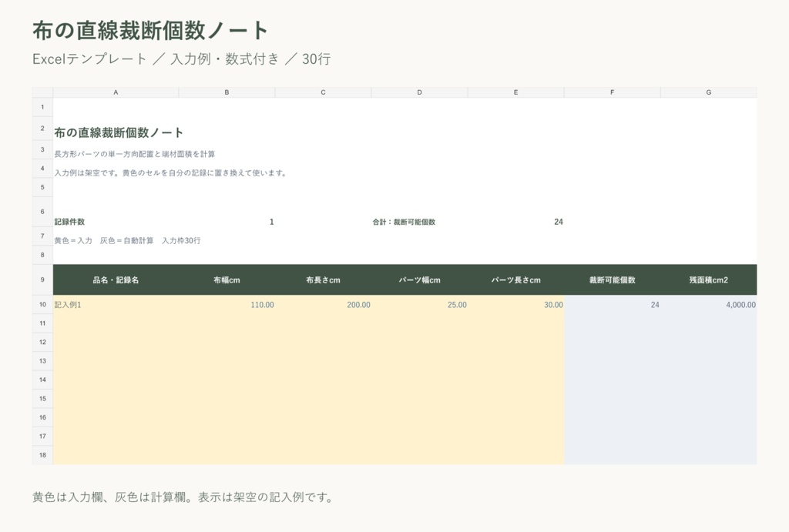Click the 24 cell in row 10
Screen dimensions: 789x532
[x=613, y=305]
